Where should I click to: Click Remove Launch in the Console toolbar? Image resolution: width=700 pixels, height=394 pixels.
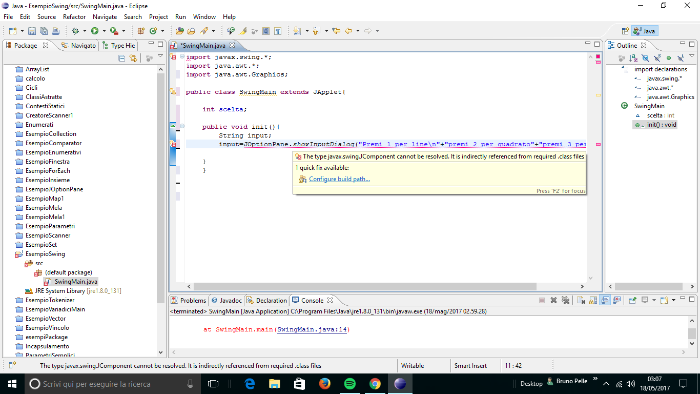point(554,300)
